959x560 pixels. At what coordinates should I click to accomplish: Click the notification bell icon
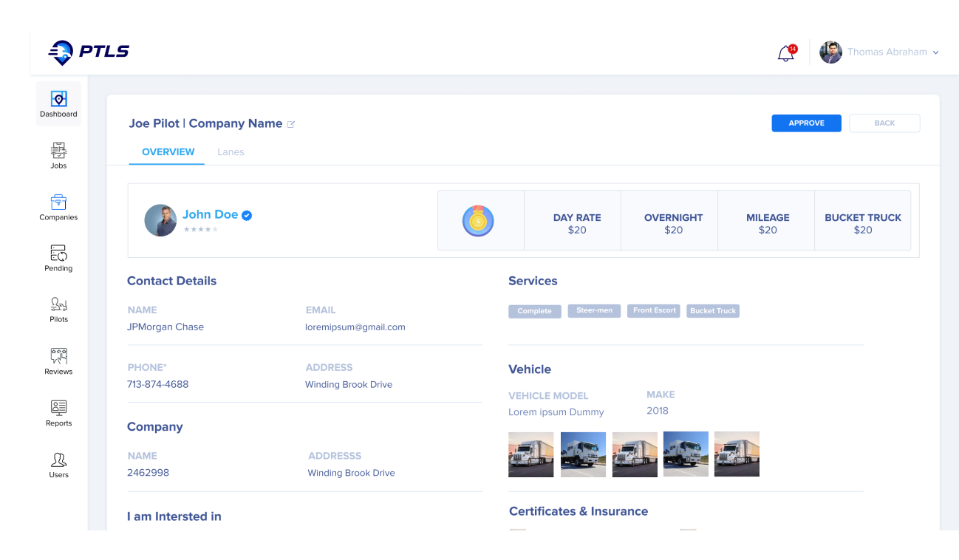786,53
